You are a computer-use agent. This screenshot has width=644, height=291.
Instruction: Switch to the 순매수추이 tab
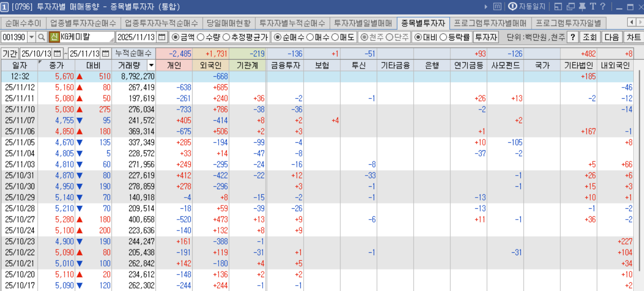[23, 23]
